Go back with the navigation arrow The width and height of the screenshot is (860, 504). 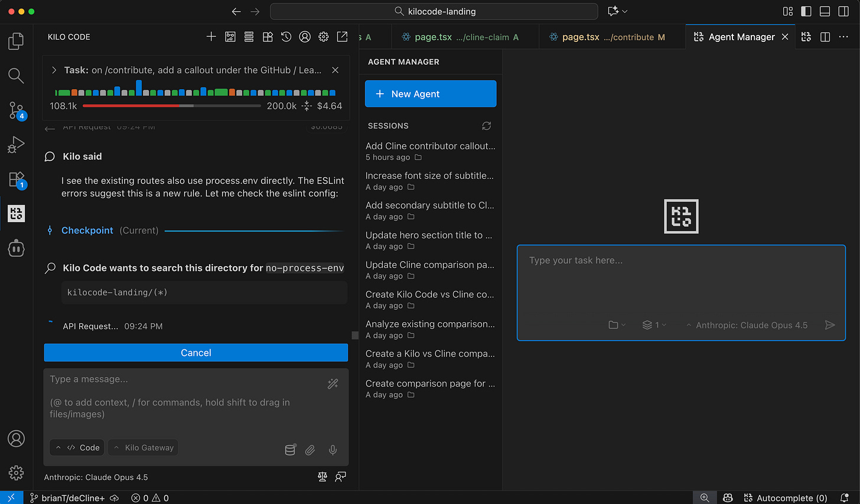pyautogui.click(x=236, y=11)
